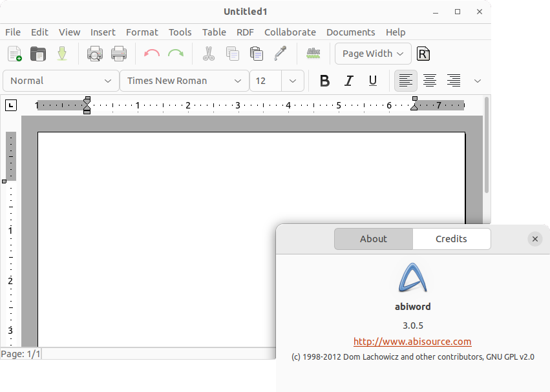
Task: Create a new document with toolbar icon
Action: click(15, 54)
